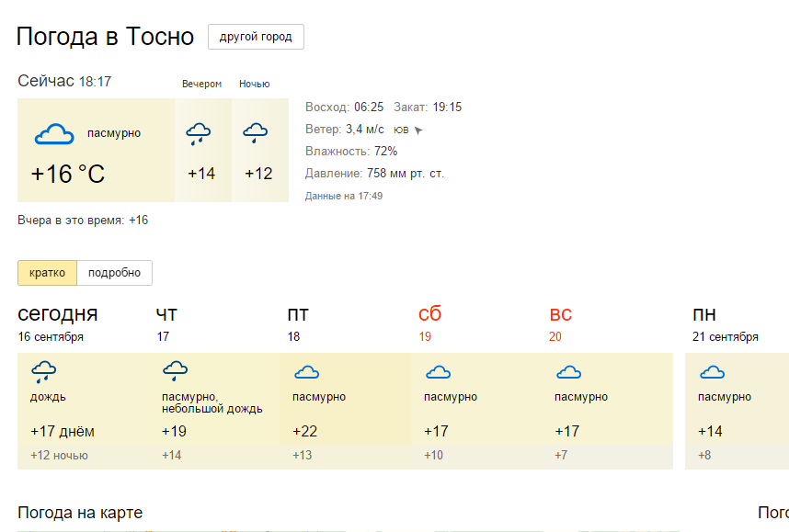Click the night rain cloud icon

256,134
